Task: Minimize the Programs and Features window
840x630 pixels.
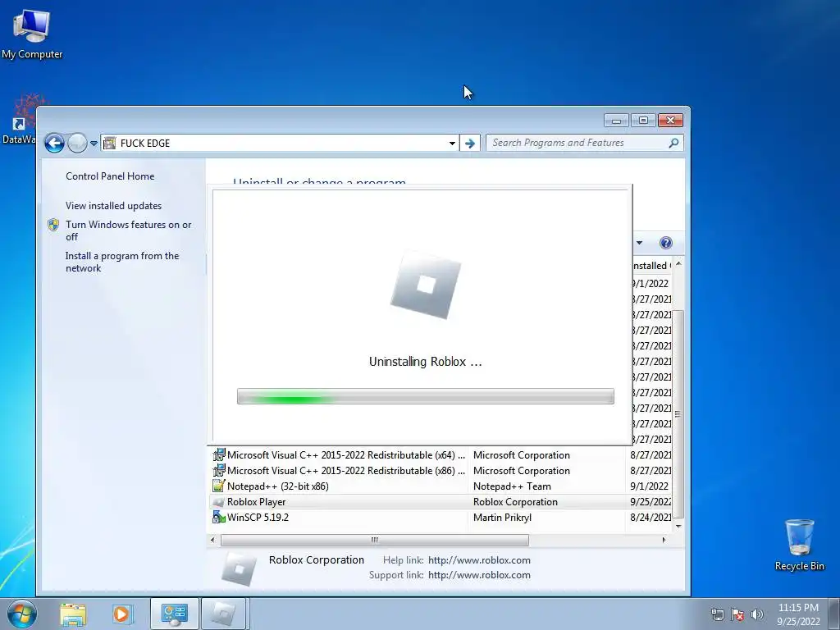Action: (x=616, y=120)
